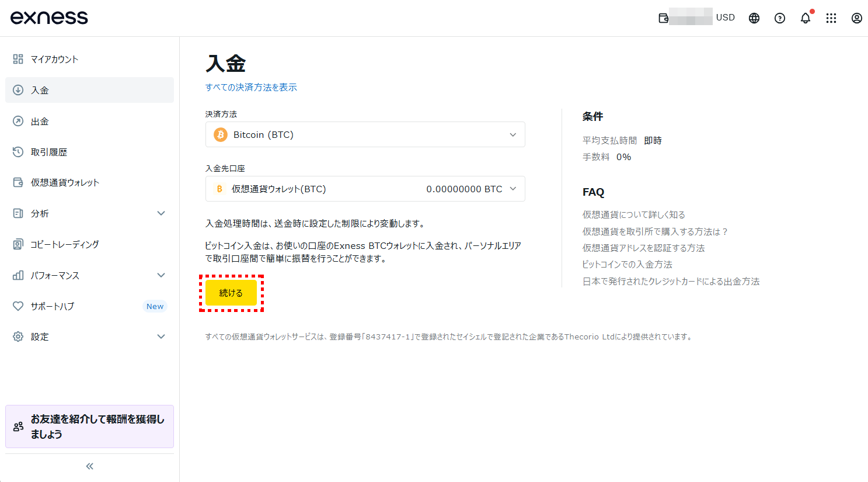This screenshot has height=482, width=868.
Task: Click the yellow 続ける button
Action: coord(231,293)
